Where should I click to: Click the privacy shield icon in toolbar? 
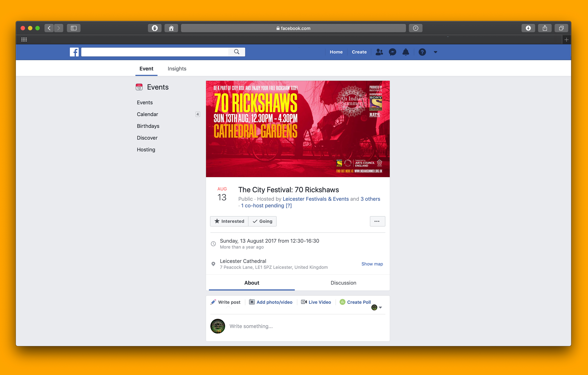[x=155, y=28]
